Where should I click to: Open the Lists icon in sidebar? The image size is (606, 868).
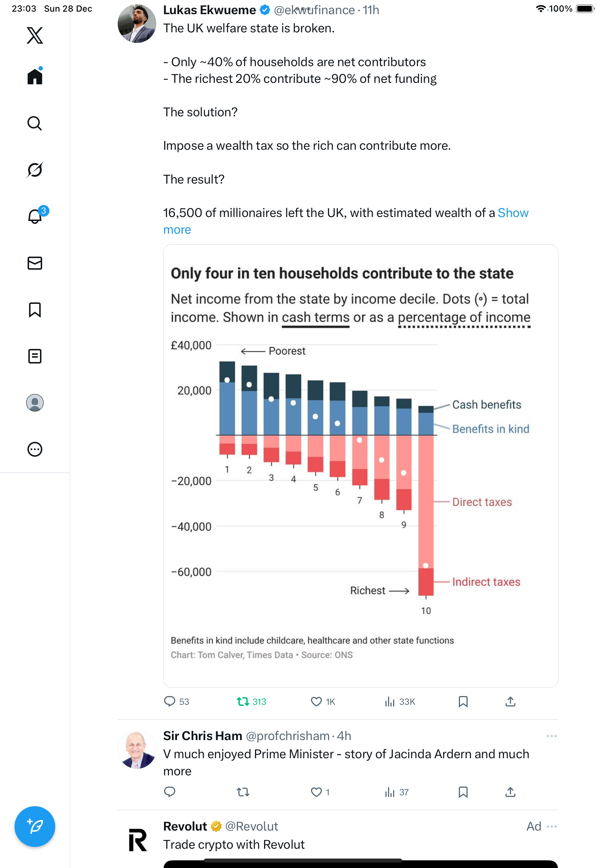pos(35,356)
